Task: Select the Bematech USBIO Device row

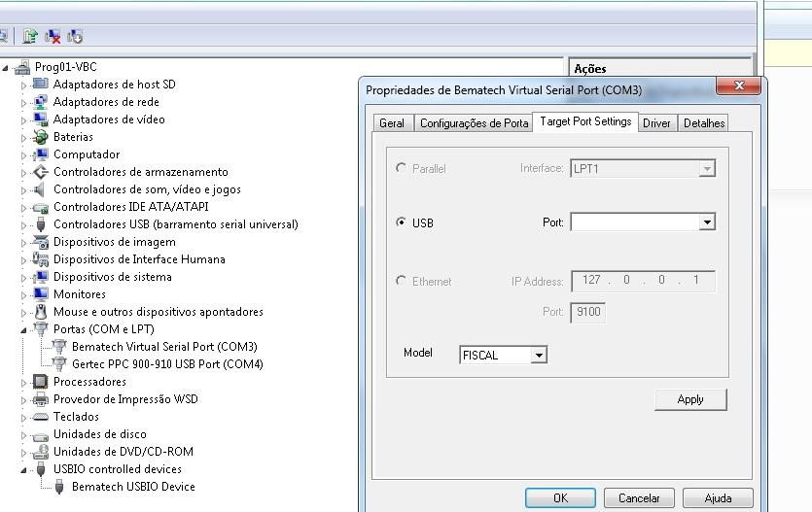Action: point(133,487)
